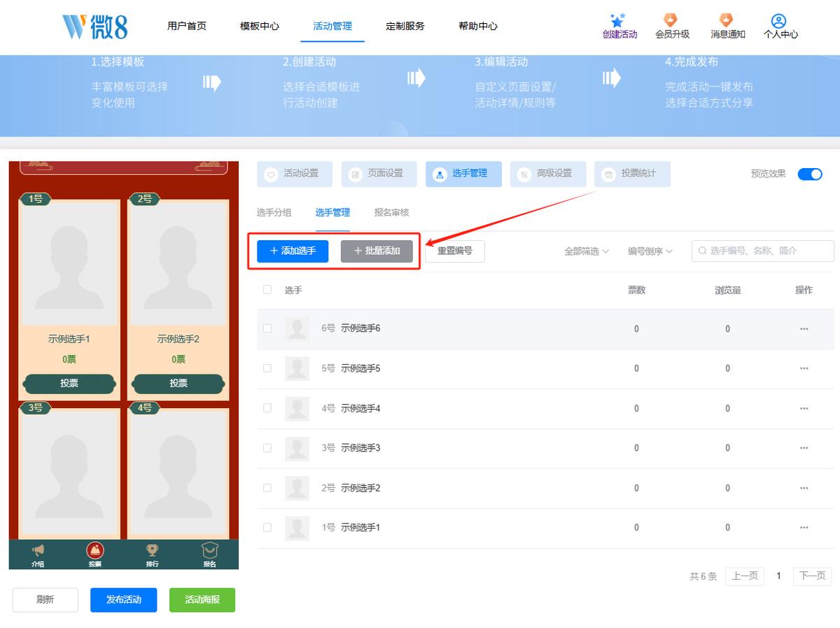The height and width of the screenshot is (628, 840).
Task: Switch to 选手分组 sub-tab
Action: 274,213
